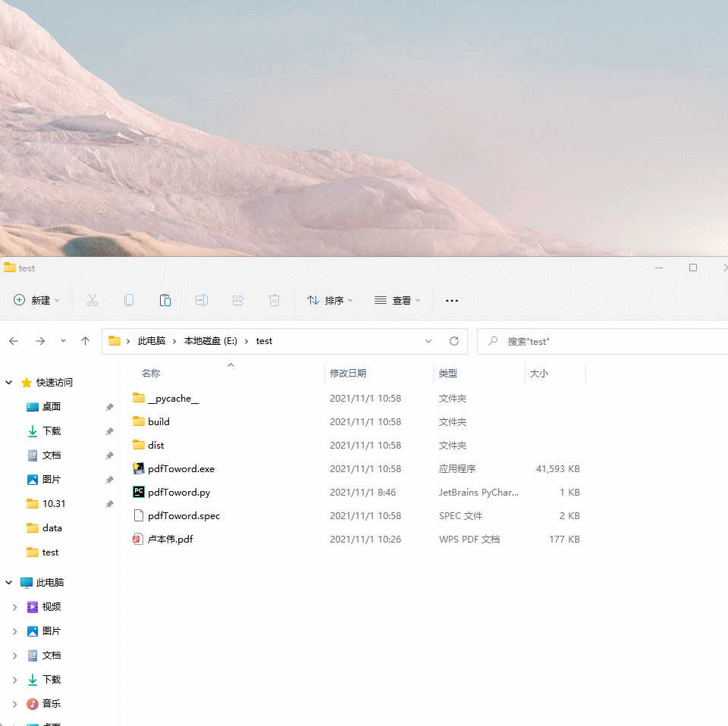Click test in the breadcrumb path
The width and height of the screenshot is (728, 726).
point(264,341)
